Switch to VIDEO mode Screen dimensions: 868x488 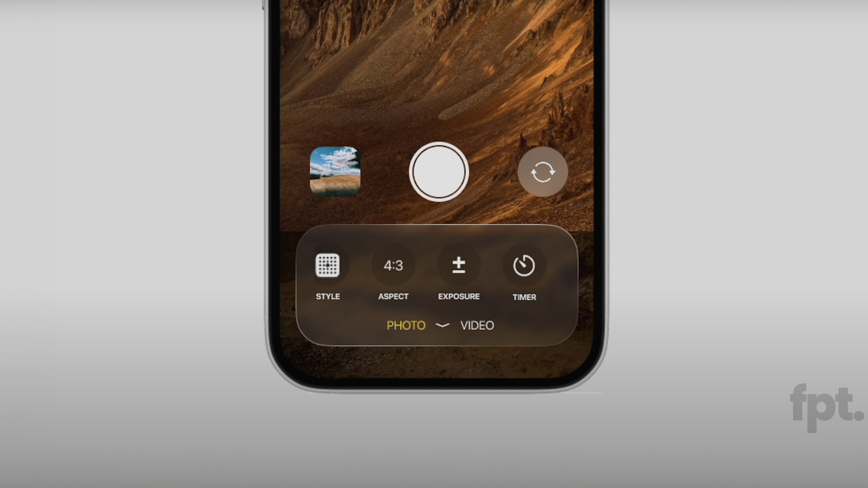click(477, 325)
